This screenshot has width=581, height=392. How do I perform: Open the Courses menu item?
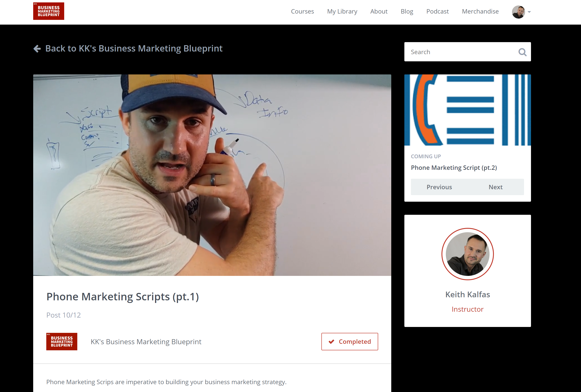[x=302, y=12]
